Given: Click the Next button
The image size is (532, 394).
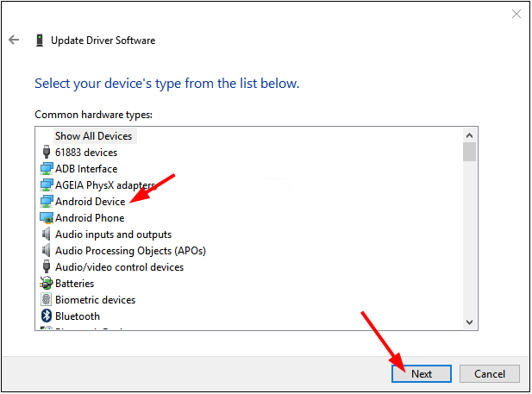Looking at the screenshot, I should [x=422, y=373].
